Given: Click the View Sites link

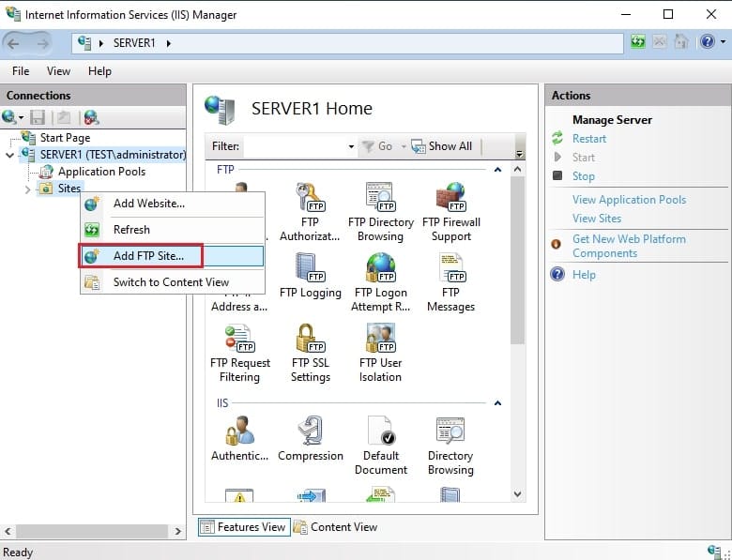Looking at the screenshot, I should pos(597,219).
